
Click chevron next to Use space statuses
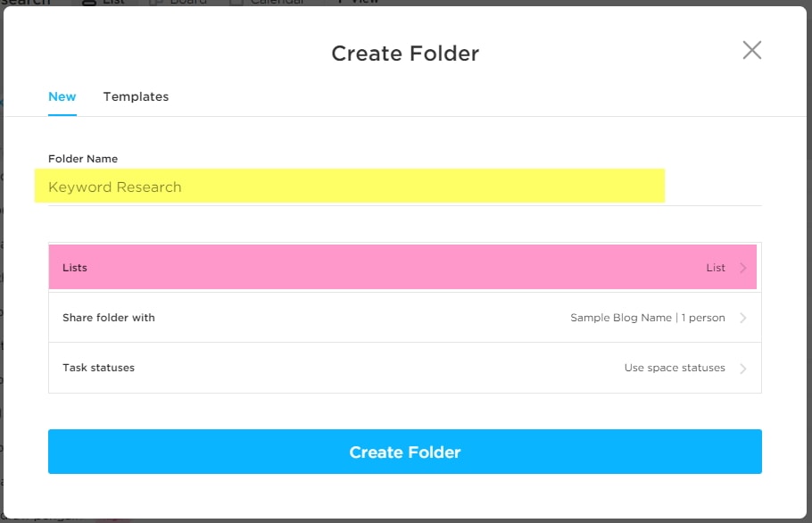coord(743,369)
